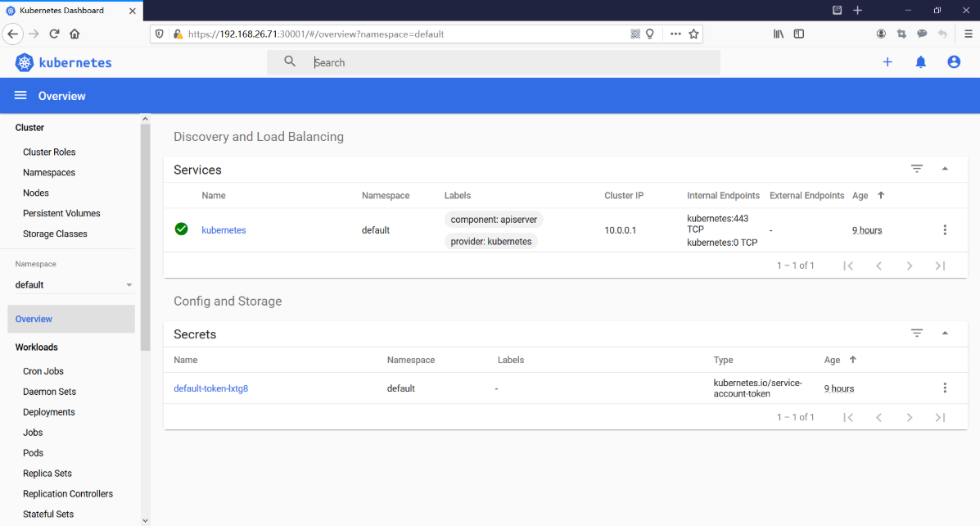Click the green status icon of kubernetes service
This screenshot has height=531, width=980.
181,229
